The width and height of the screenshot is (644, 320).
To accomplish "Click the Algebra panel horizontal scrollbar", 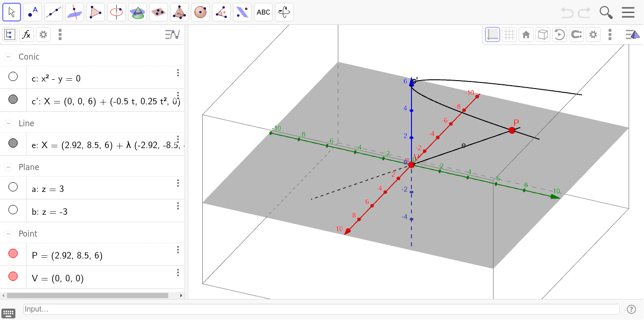I will coord(88,295).
